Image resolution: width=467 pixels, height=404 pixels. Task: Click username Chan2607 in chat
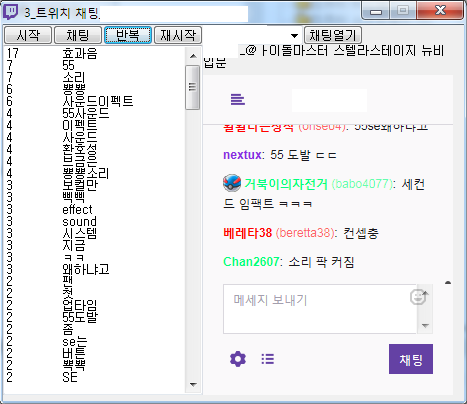[251, 262]
